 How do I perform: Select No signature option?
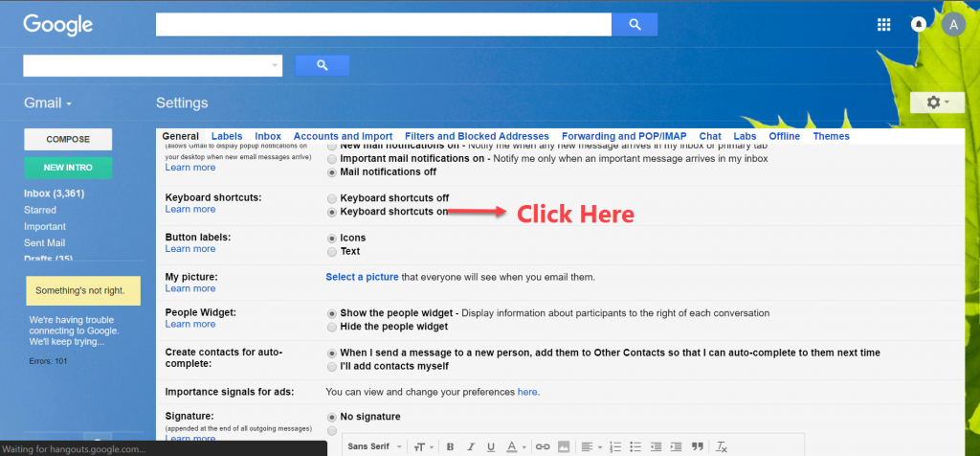pos(332,418)
